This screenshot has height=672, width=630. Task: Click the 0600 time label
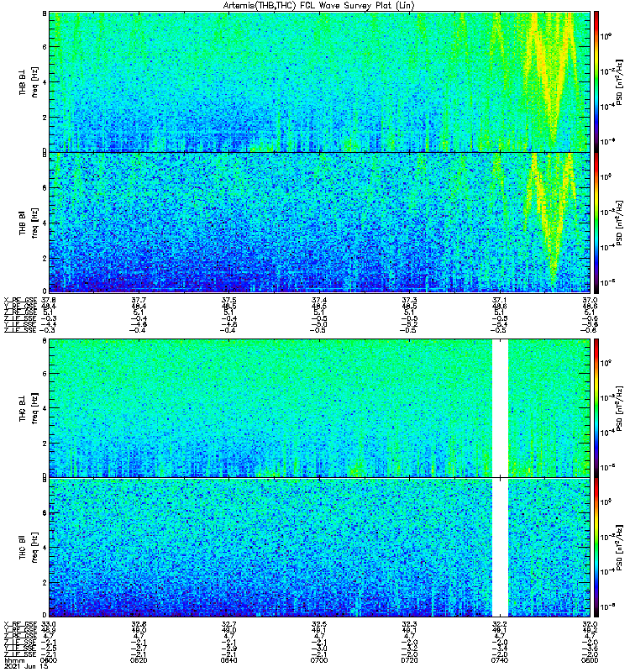pyautogui.click(x=49, y=660)
